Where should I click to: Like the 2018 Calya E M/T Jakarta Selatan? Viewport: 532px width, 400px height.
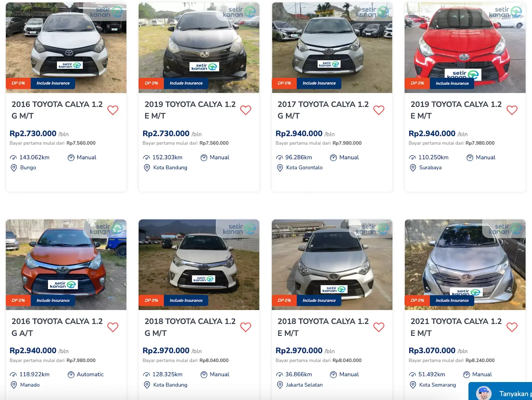click(379, 327)
